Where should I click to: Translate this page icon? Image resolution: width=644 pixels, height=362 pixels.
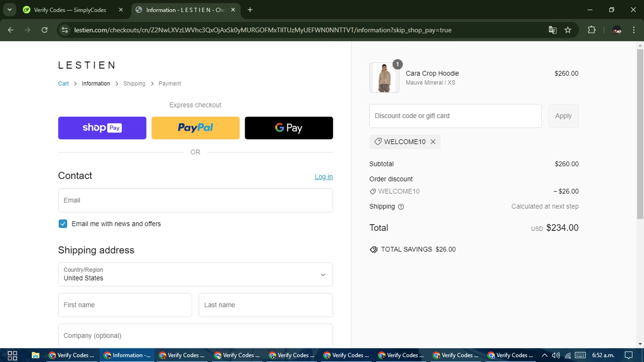click(553, 30)
